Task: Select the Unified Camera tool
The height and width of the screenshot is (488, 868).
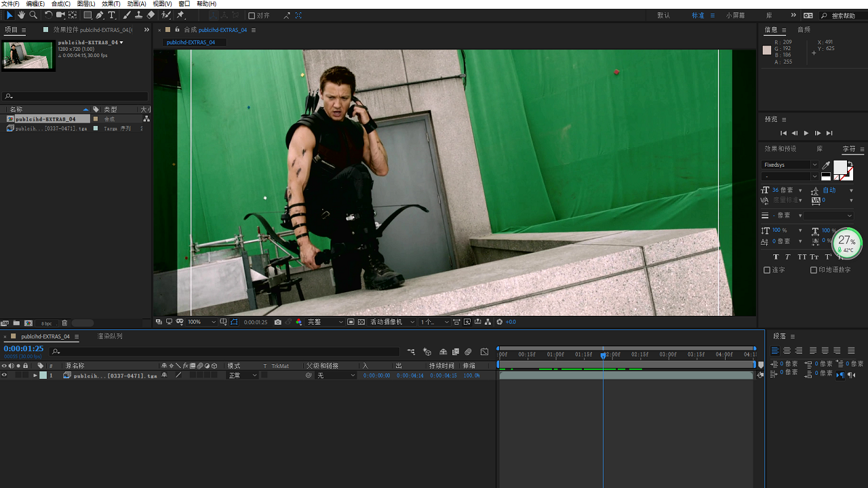Action: (60, 15)
